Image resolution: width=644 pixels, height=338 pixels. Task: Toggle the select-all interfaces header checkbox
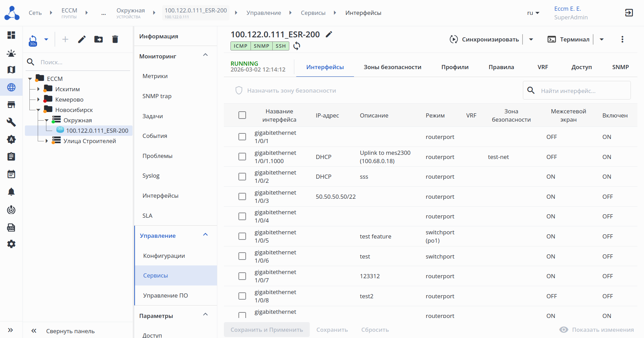pos(242,115)
